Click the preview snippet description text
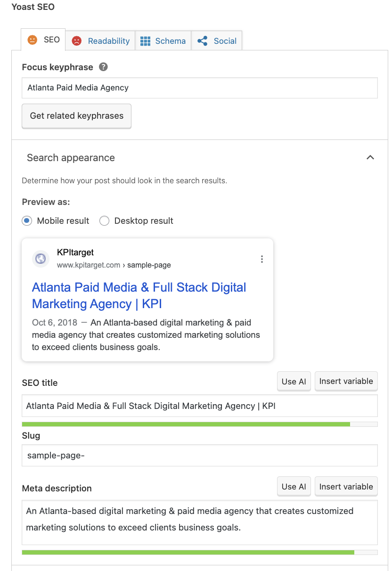The image size is (392, 571). click(146, 335)
